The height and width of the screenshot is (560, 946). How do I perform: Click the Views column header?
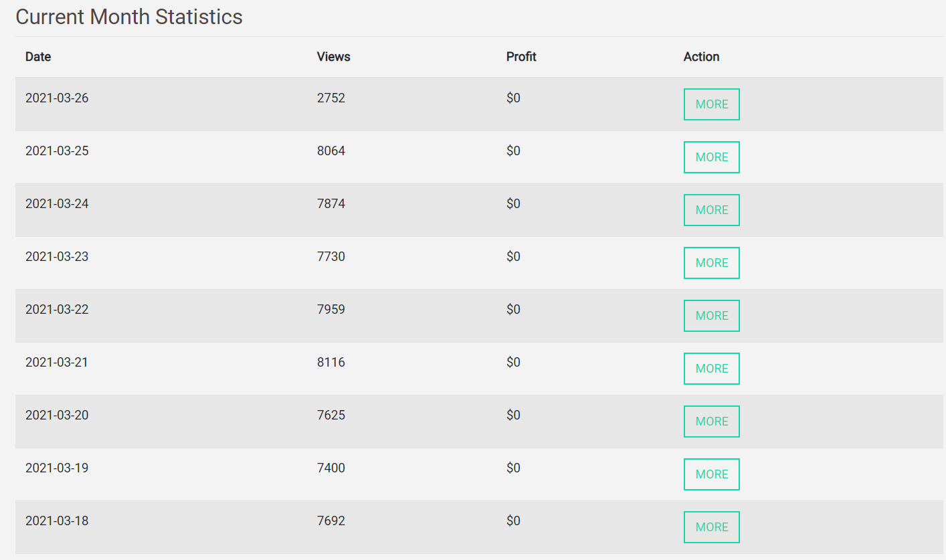[333, 57]
